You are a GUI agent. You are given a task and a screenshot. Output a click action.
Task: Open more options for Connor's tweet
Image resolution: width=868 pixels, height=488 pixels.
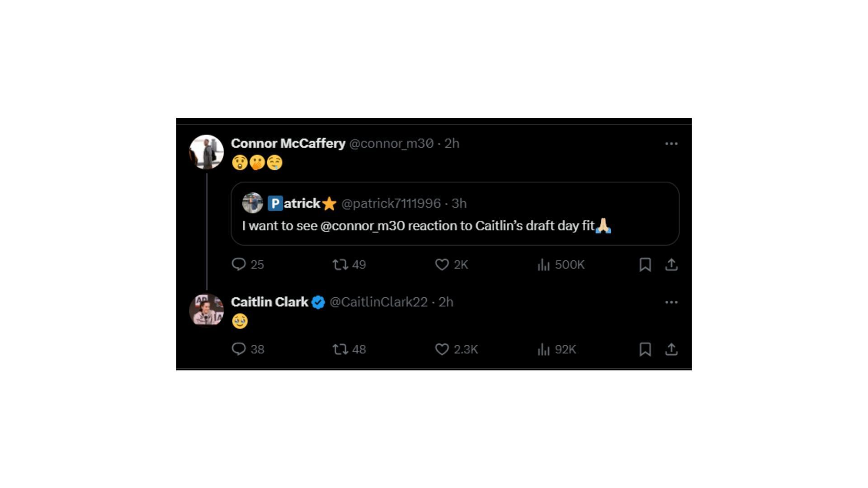click(671, 144)
